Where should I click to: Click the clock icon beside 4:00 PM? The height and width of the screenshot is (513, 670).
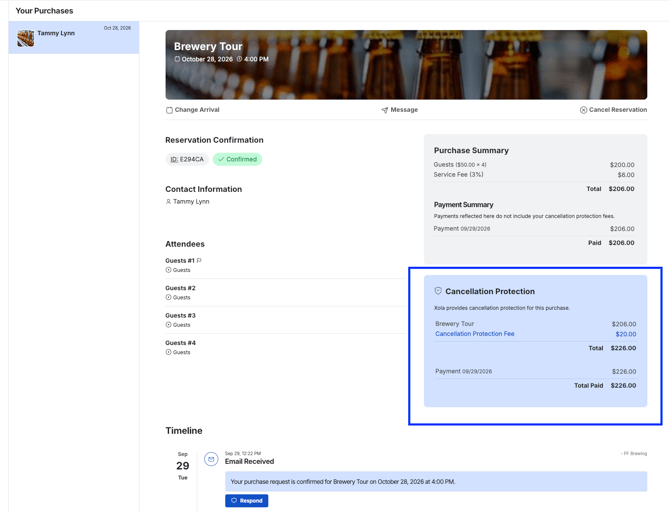239,59
